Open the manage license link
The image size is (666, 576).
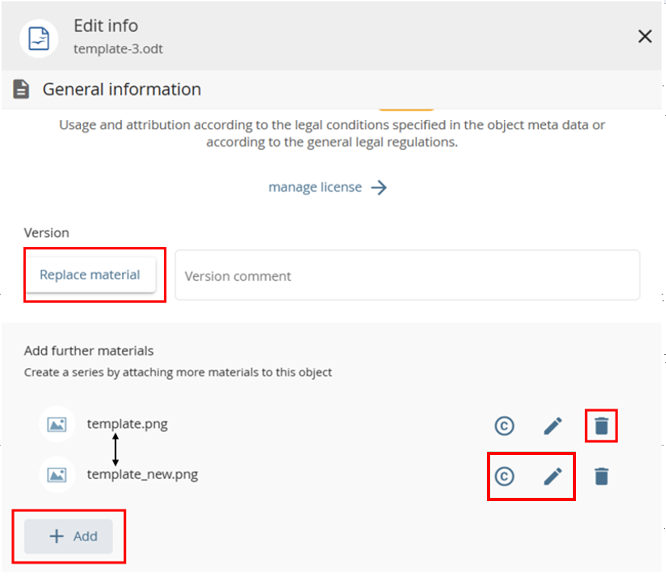(315, 188)
